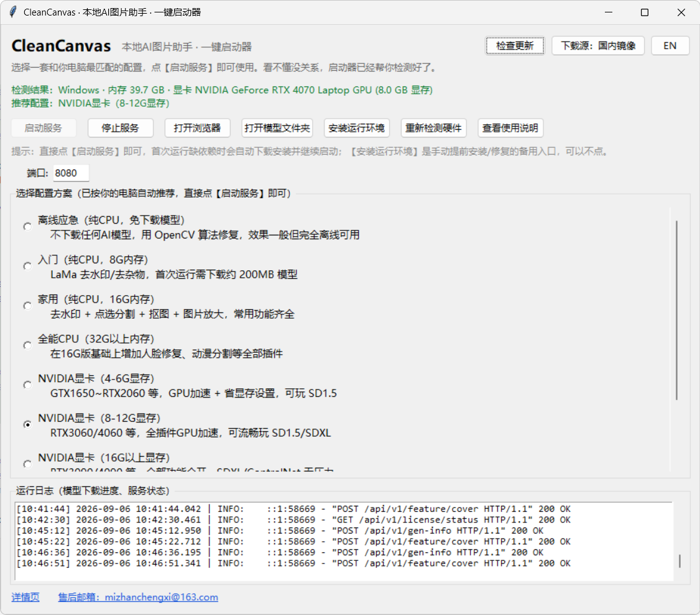Toggle 下载源: 国内镜像 button
Screen dimensions: 700x615
tap(598, 45)
